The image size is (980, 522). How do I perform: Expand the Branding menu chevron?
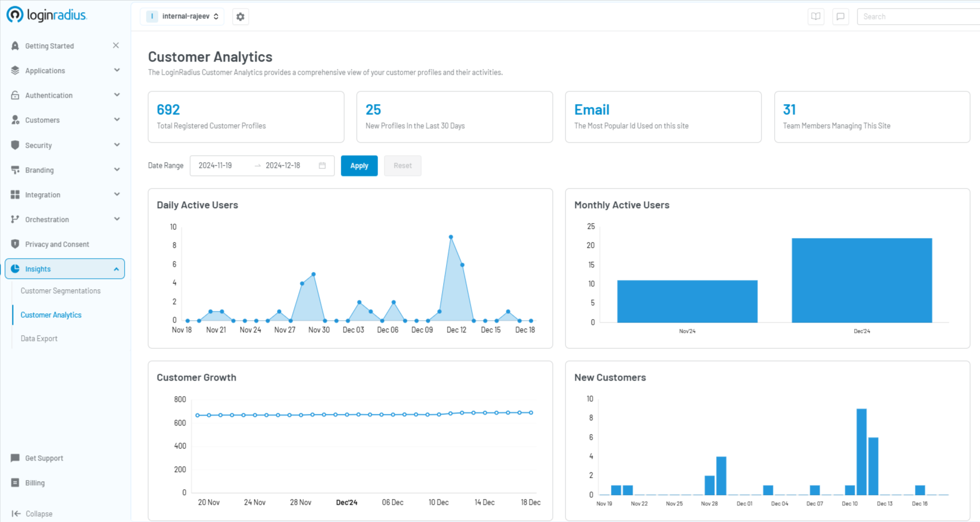click(x=117, y=170)
